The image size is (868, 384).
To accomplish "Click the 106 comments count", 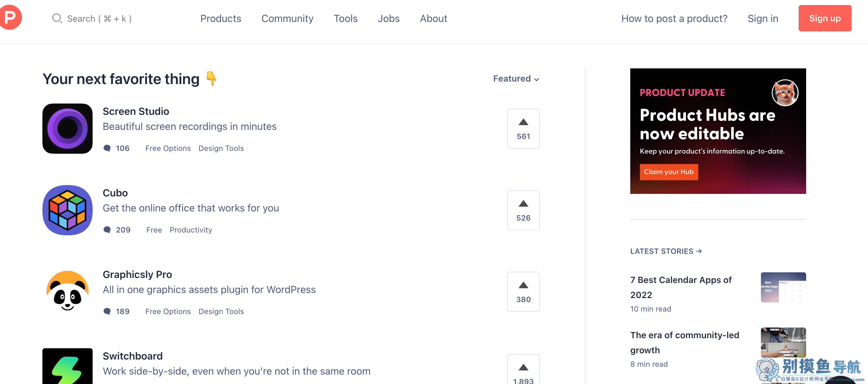I will tap(122, 148).
